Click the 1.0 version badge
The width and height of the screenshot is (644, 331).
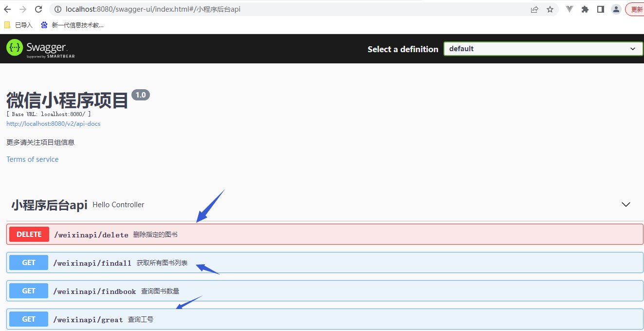click(141, 95)
